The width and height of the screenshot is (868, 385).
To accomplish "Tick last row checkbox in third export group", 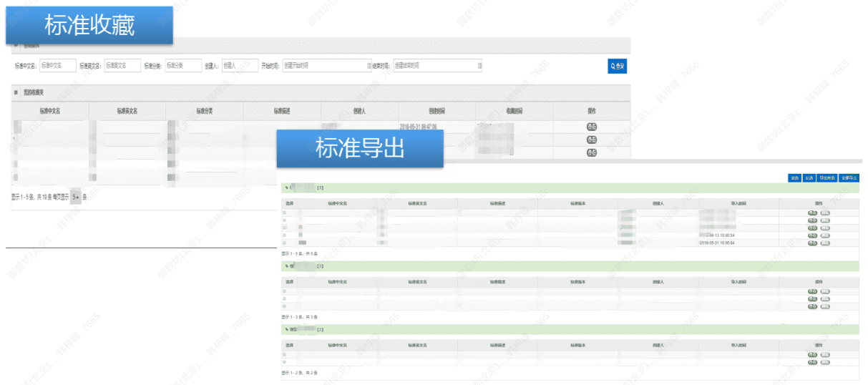I will (x=285, y=363).
